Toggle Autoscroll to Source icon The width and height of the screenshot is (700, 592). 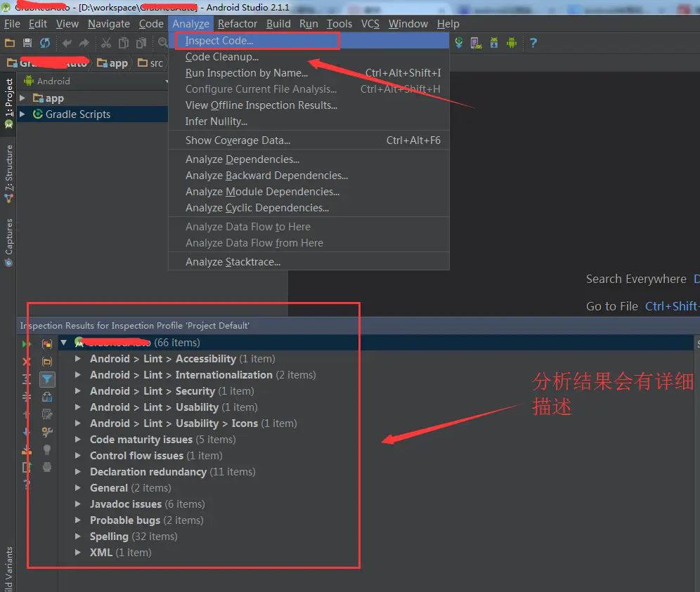point(47,397)
